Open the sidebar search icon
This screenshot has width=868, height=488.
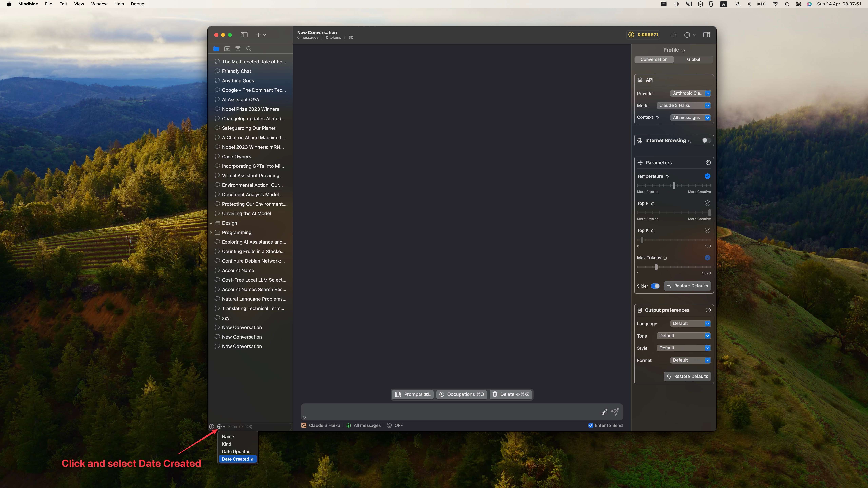[x=249, y=48]
